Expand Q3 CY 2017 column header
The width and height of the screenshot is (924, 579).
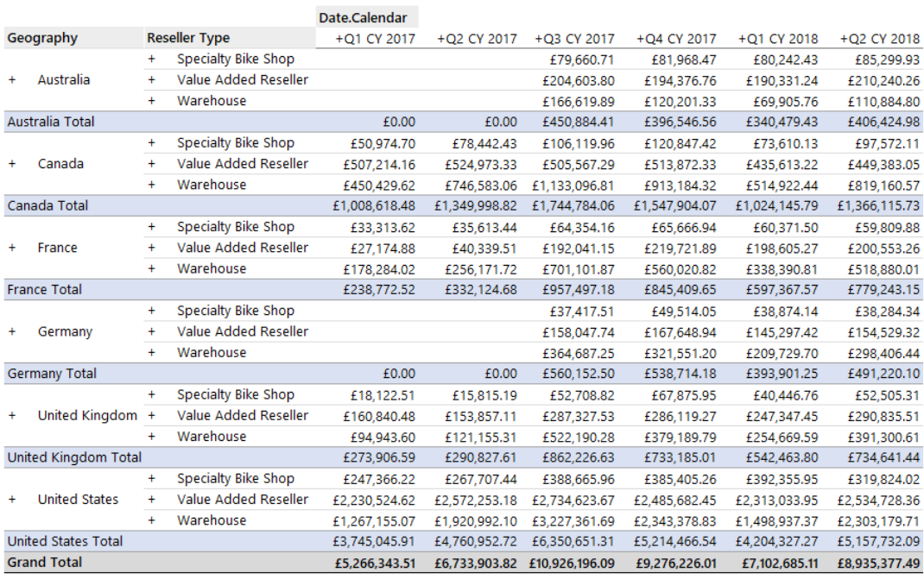tap(539, 39)
